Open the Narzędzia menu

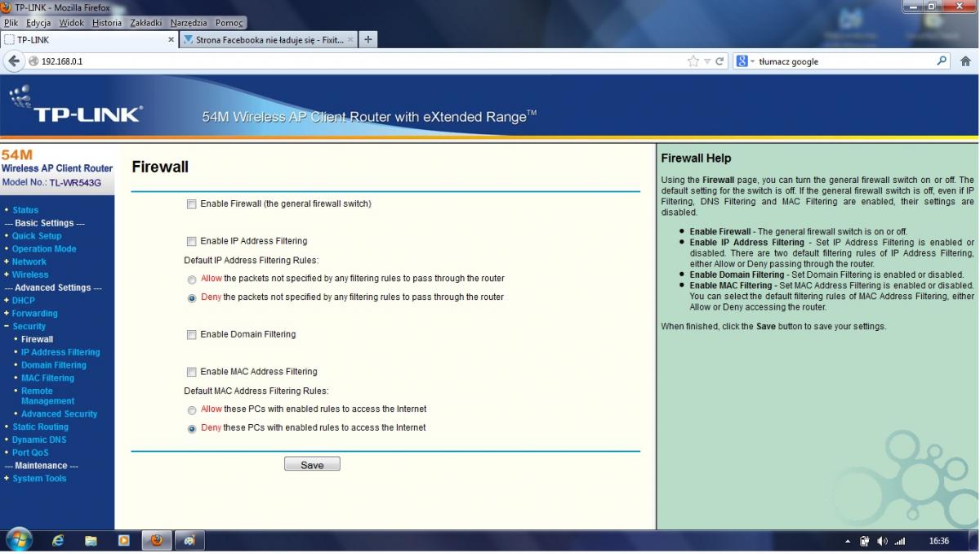point(189,23)
